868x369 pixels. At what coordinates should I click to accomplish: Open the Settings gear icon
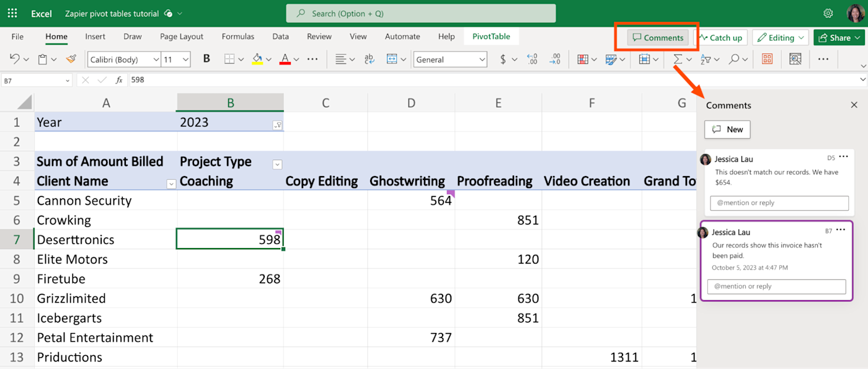(828, 13)
